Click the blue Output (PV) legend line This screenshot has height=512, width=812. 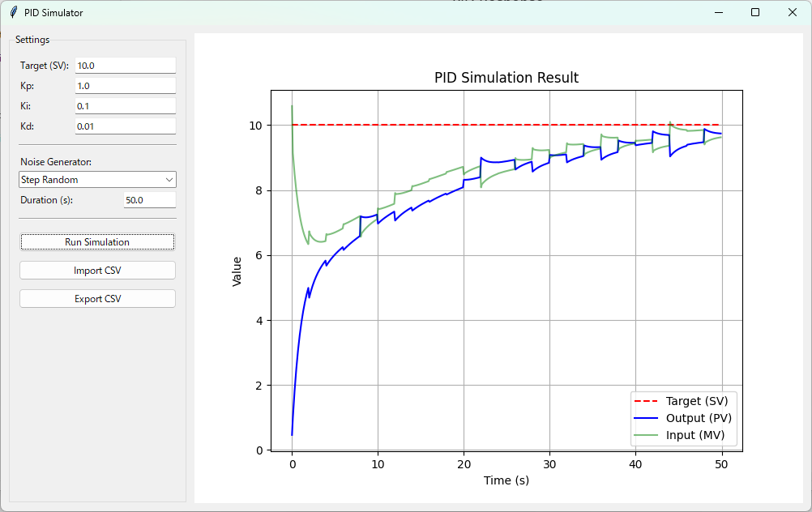pyautogui.click(x=647, y=418)
